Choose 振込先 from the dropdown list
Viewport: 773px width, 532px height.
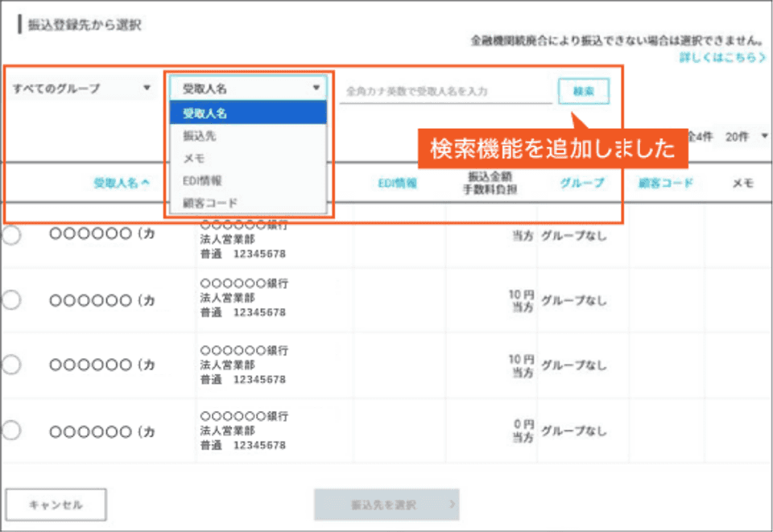point(248,136)
